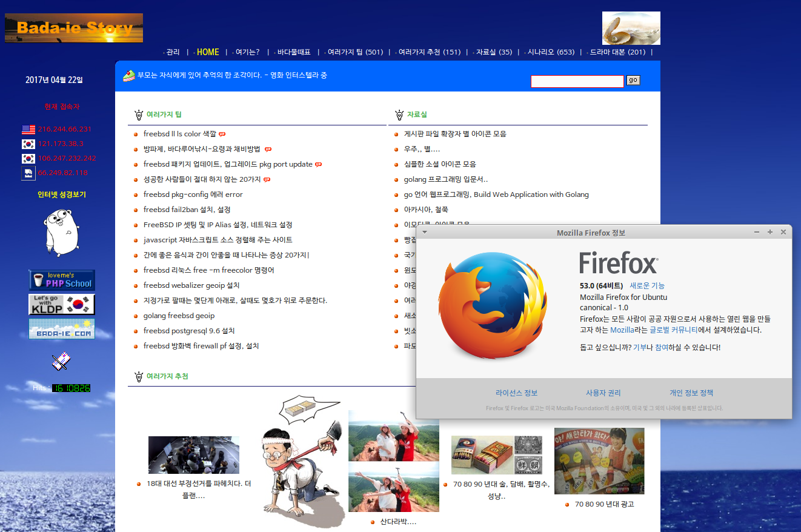
Task: Open golang 프로그래밍 입문서.. entry
Action: (x=446, y=179)
